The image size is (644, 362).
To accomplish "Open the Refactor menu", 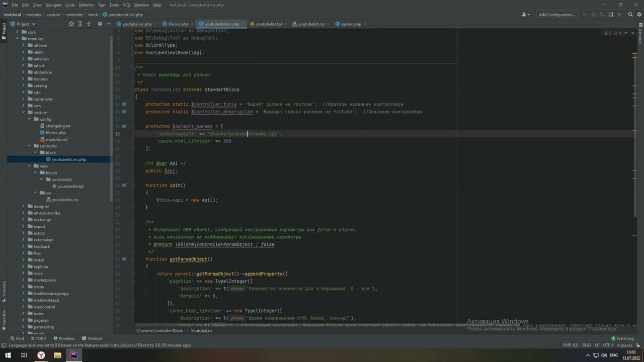I will pyautogui.click(x=86, y=5).
